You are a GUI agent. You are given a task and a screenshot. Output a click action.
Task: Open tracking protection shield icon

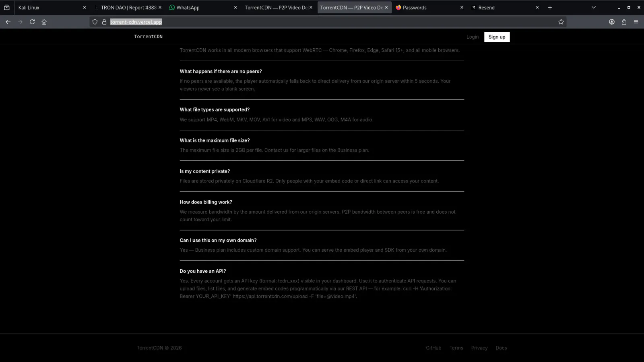pos(95,22)
